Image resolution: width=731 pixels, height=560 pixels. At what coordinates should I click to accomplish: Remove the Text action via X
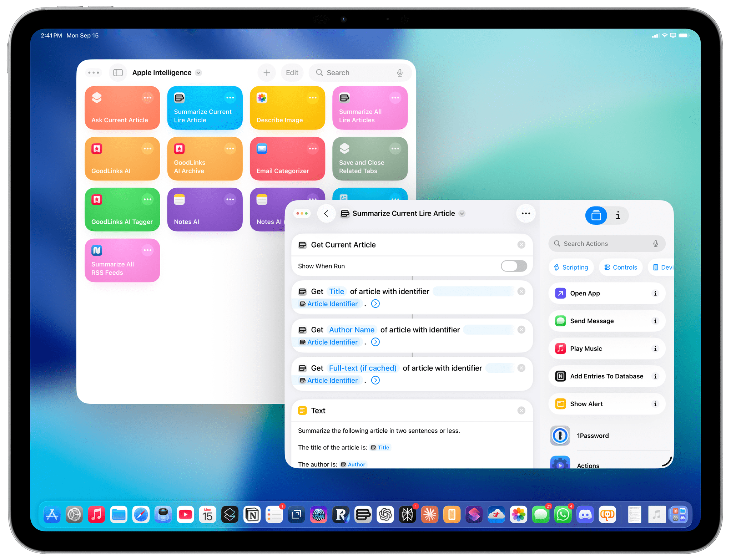pos(521,411)
